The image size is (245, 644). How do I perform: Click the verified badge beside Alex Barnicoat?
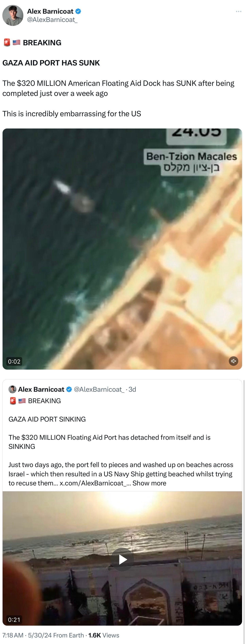pyautogui.click(x=78, y=11)
